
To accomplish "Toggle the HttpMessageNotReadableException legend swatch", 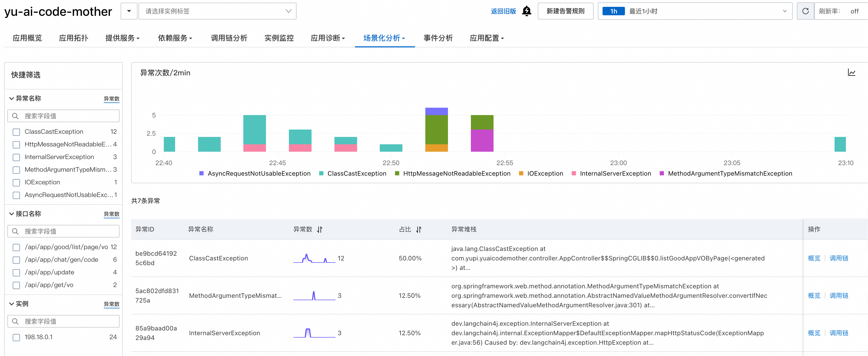I will point(397,174).
